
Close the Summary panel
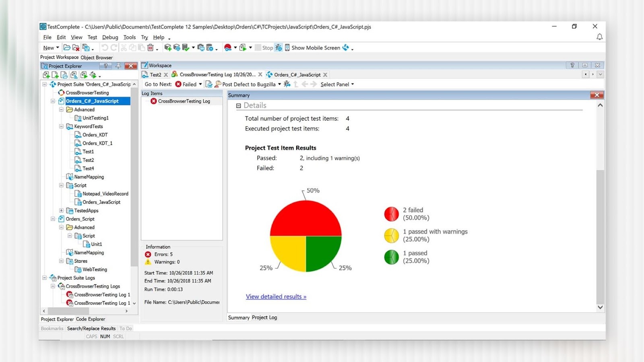point(597,95)
